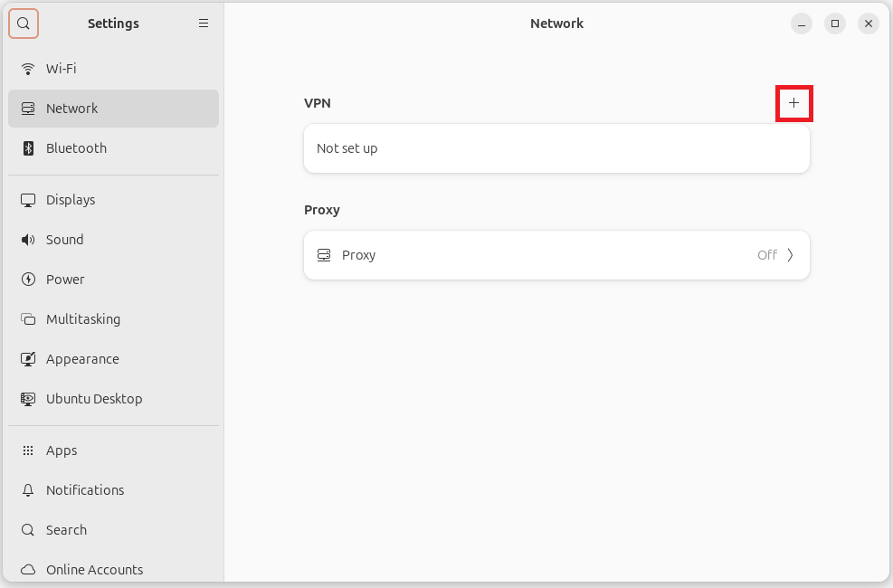
Task: Go to Apps settings
Action: click(113, 450)
